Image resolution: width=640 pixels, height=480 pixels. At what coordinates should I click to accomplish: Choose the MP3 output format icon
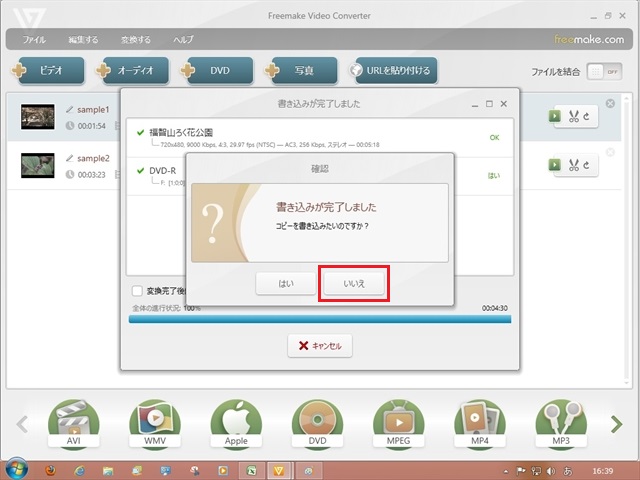(x=561, y=424)
